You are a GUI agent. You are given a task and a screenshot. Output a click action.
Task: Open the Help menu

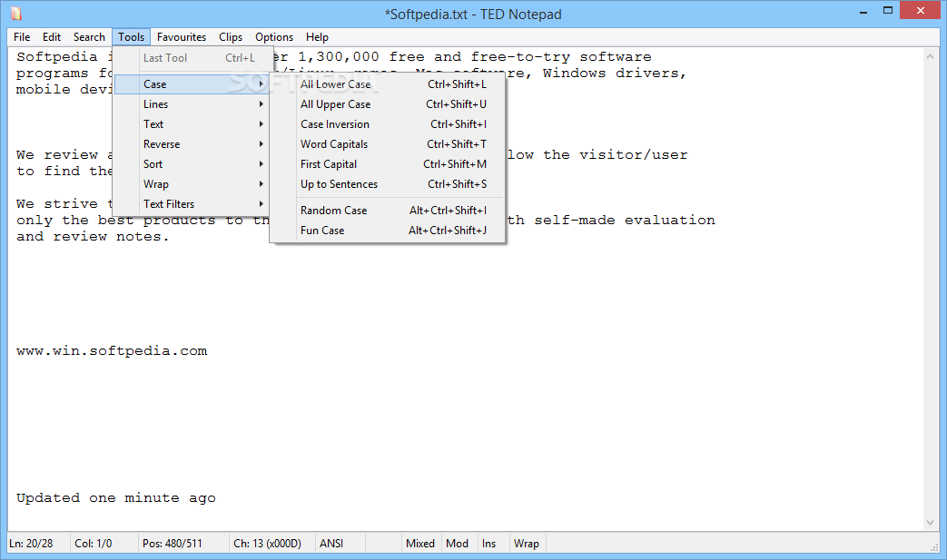[317, 37]
